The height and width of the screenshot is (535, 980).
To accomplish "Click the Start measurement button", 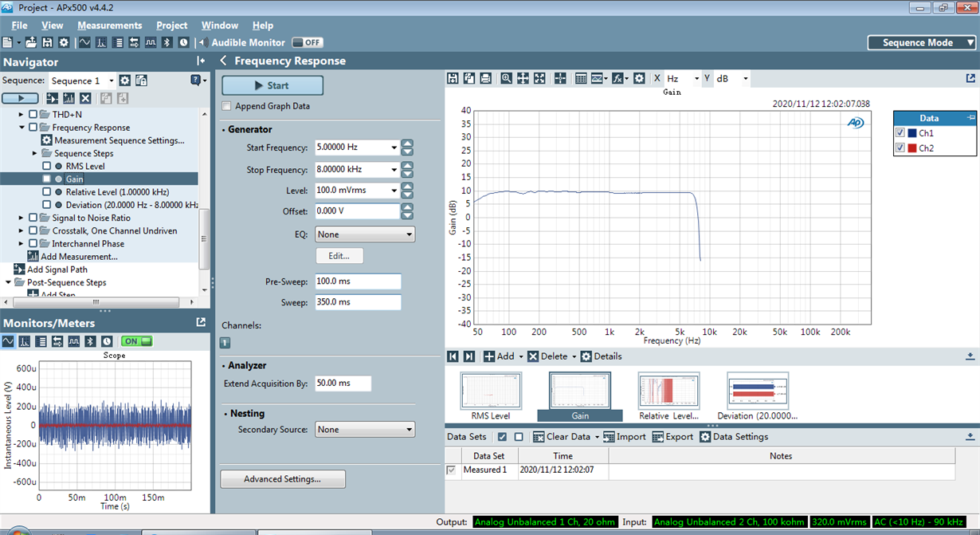I will click(x=272, y=85).
